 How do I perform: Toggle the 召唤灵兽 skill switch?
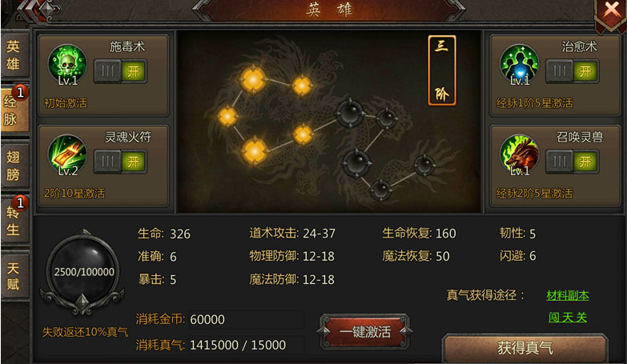(573, 162)
